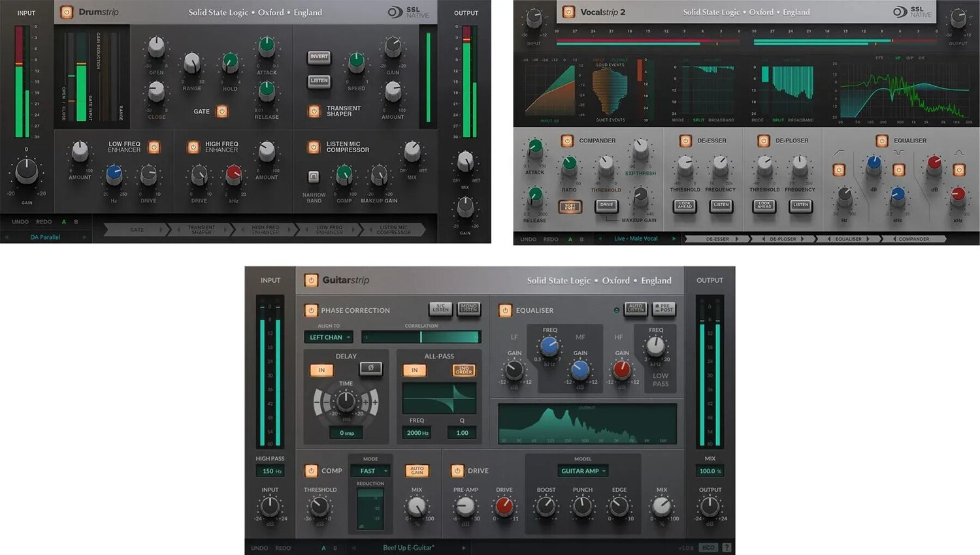Load next Guitarstrip preset with right arrow
980x555 pixels.
(x=464, y=548)
